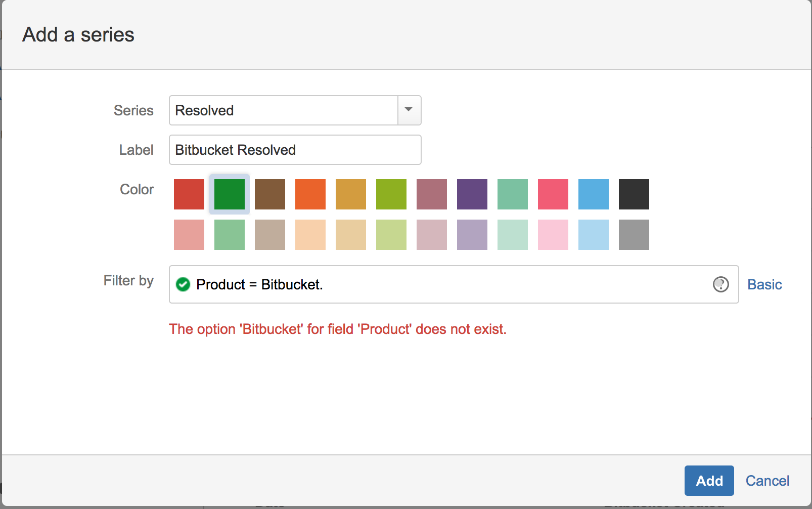Pick the red color swatch
The image size is (812, 509).
tap(189, 194)
